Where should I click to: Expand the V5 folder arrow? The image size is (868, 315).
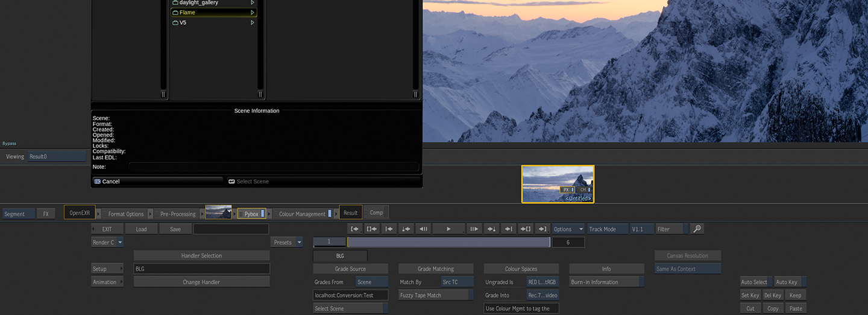[253, 23]
